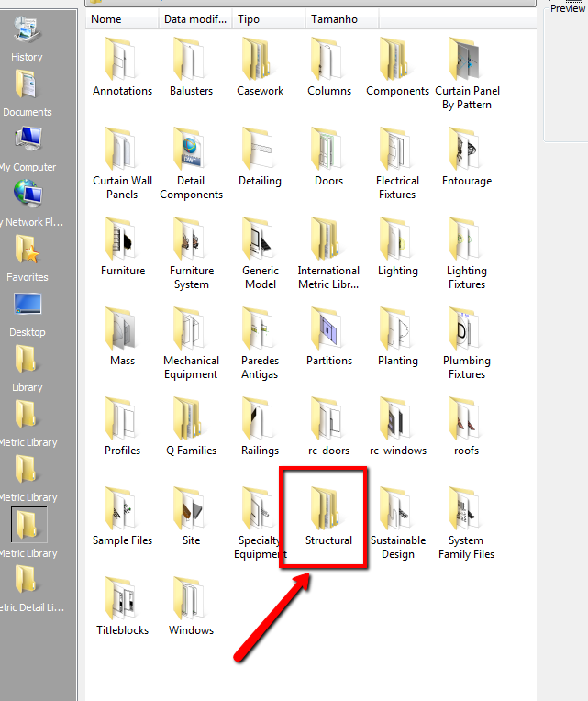Select the roofs folder

click(x=467, y=427)
